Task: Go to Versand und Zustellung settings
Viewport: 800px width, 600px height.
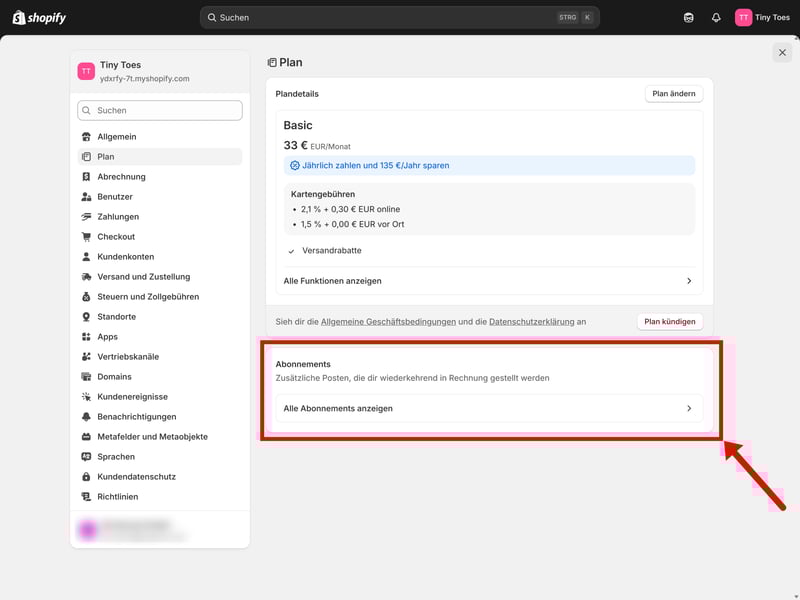Action: 143,277
